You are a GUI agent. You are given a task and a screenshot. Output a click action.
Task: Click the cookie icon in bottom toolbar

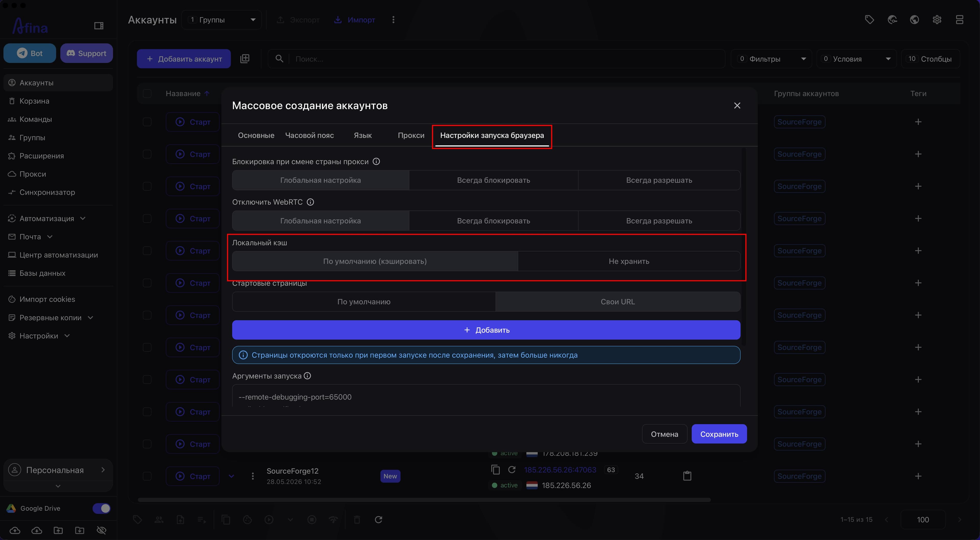click(247, 519)
